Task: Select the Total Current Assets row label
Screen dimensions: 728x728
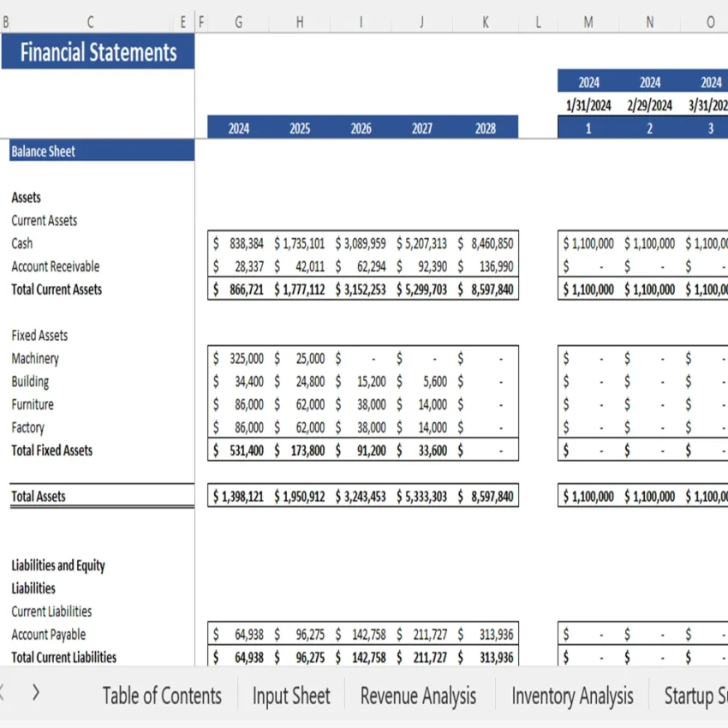Action: 56,289
